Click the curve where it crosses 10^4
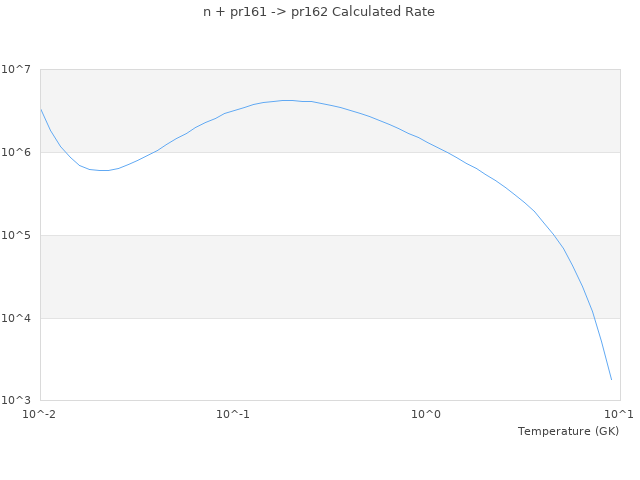Image resolution: width=640 pixels, height=480 pixels. point(593,318)
